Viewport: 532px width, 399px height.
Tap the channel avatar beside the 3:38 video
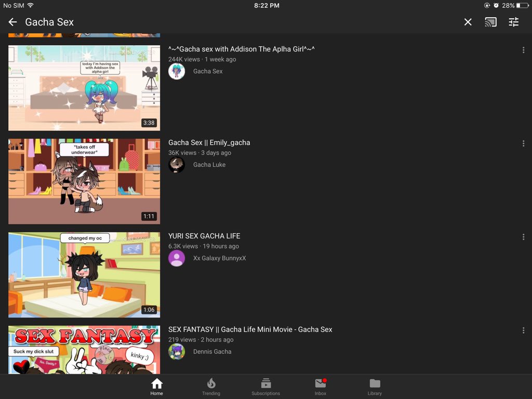click(x=177, y=71)
